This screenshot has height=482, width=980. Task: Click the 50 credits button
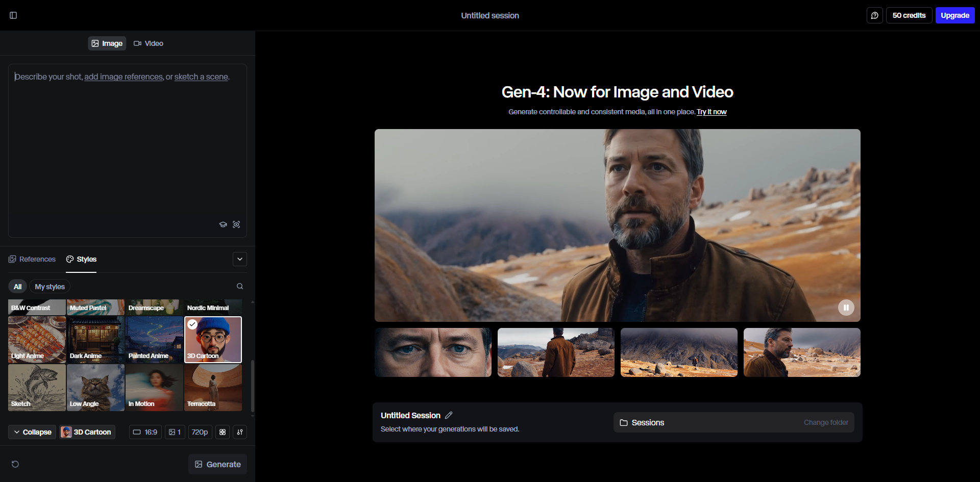[909, 15]
